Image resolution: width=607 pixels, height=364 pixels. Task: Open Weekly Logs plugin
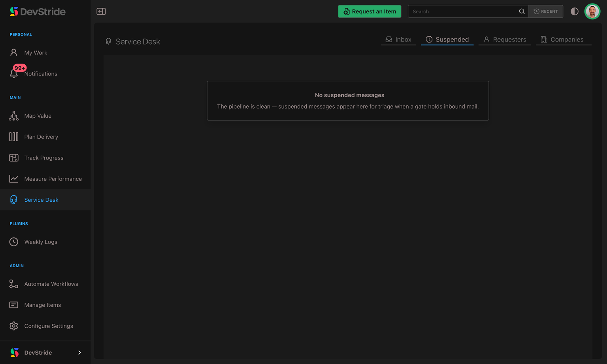[x=45, y=242]
